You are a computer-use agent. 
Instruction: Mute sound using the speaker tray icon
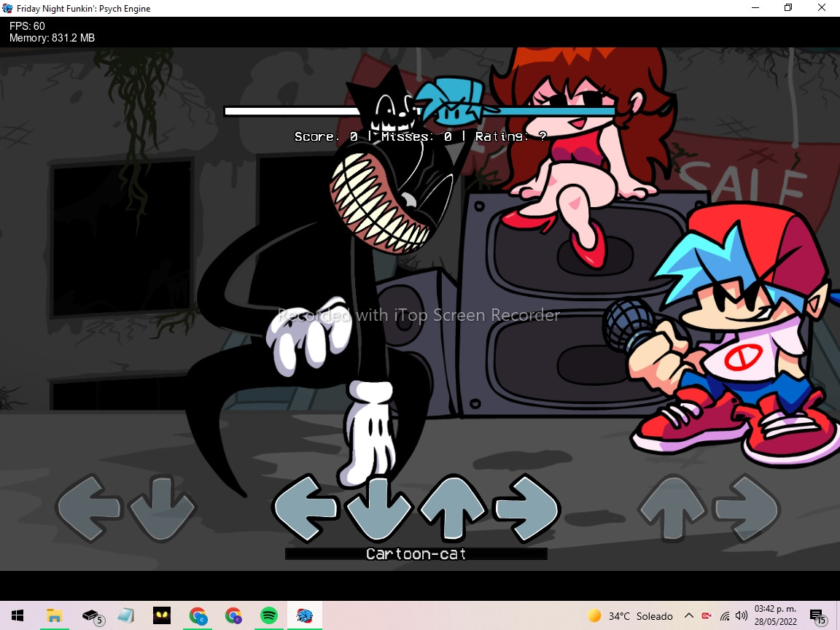742,615
